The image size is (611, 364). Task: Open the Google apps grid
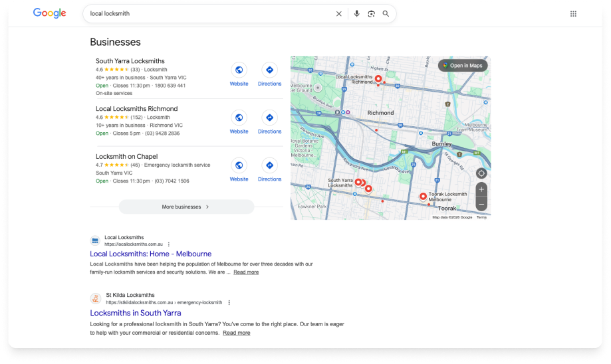pyautogui.click(x=573, y=14)
